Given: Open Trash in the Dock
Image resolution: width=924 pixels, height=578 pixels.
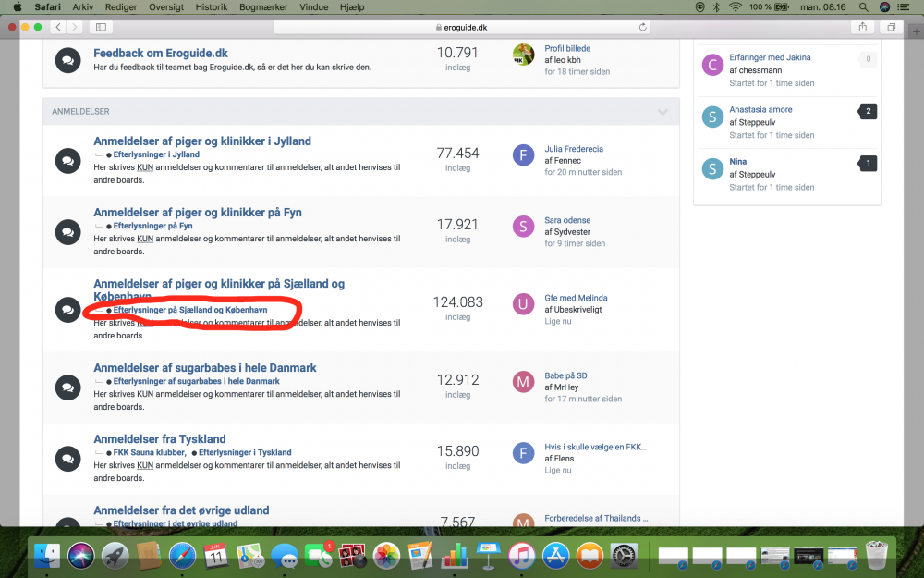Looking at the screenshot, I should [x=877, y=556].
